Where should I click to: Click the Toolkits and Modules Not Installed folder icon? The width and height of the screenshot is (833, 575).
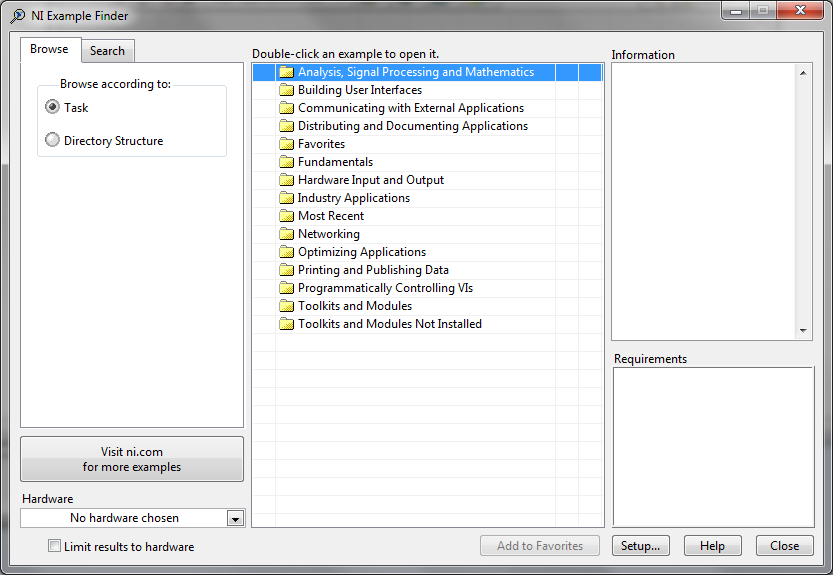(x=286, y=324)
